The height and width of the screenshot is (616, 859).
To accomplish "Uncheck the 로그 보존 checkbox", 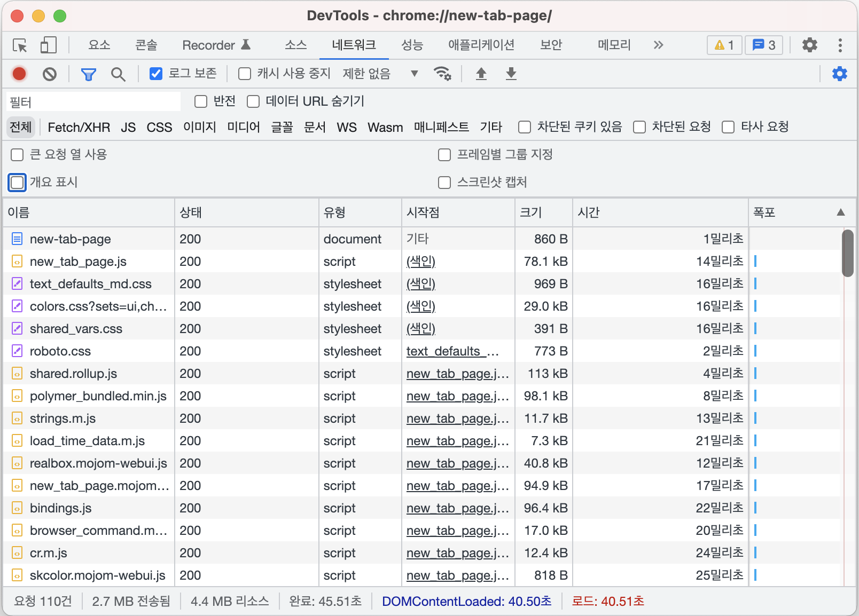I will point(156,74).
